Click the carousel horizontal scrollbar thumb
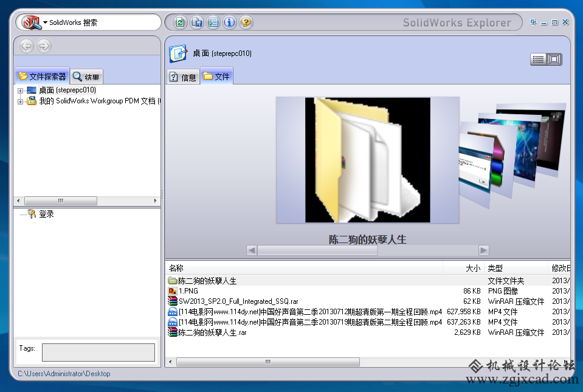The image size is (583, 392). (x=317, y=250)
